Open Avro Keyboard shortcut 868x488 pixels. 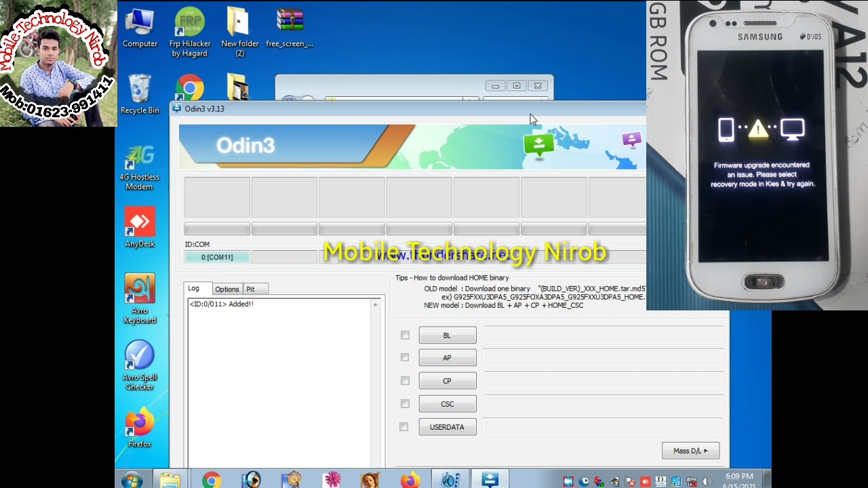pyautogui.click(x=140, y=299)
